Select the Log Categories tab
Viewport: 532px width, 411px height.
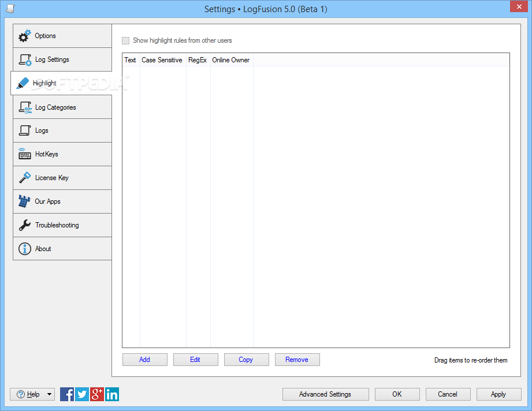[x=62, y=107]
